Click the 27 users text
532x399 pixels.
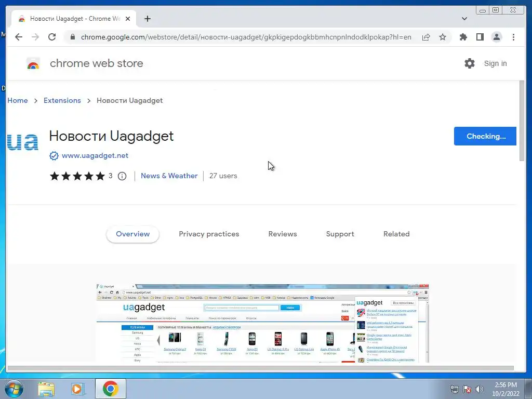(223, 176)
